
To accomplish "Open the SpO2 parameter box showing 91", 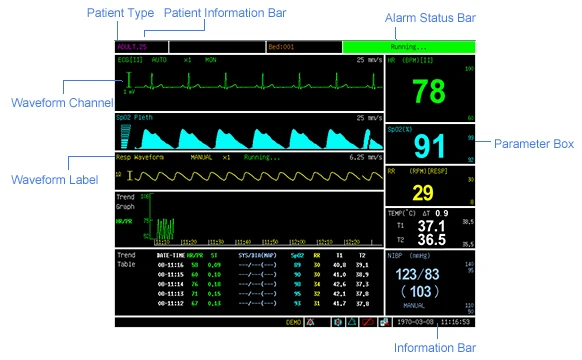I will tap(430, 144).
